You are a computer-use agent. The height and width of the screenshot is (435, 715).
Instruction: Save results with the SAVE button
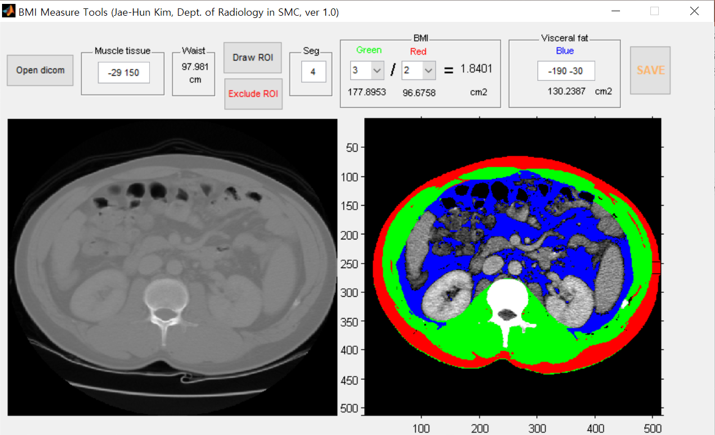coord(650,71)
